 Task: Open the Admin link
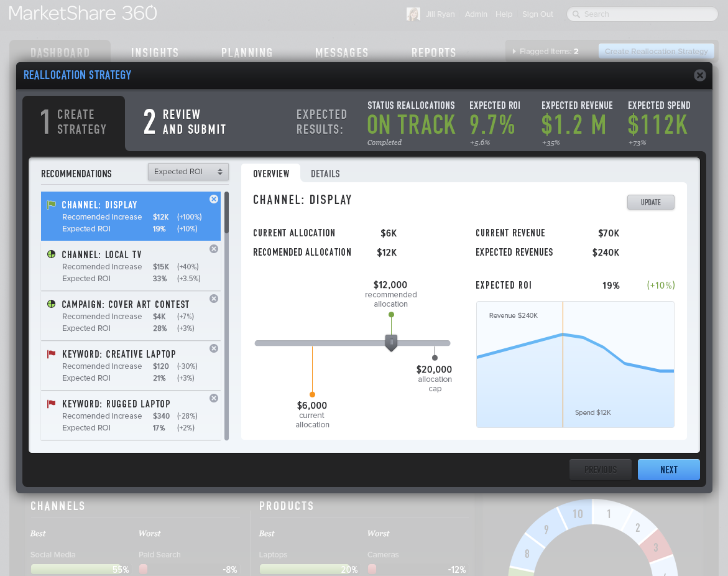click(476, 14)
